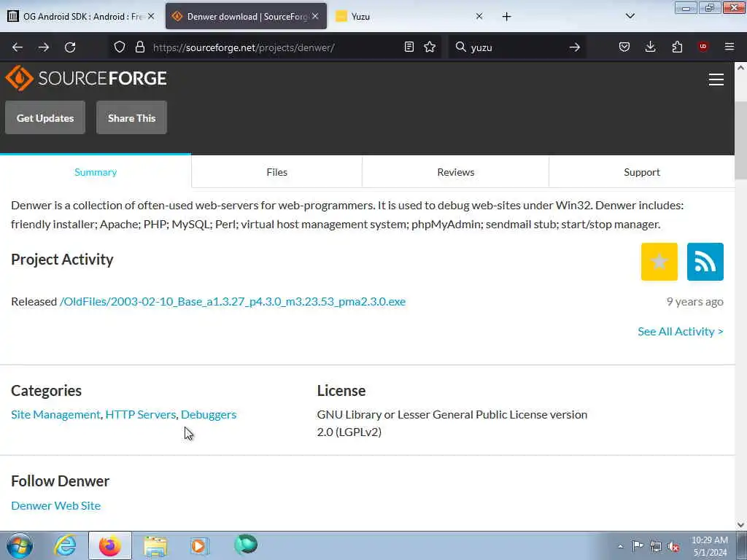Open the Support tab
Viewport: 747px width, 560px height.
(x=642, y=172)
